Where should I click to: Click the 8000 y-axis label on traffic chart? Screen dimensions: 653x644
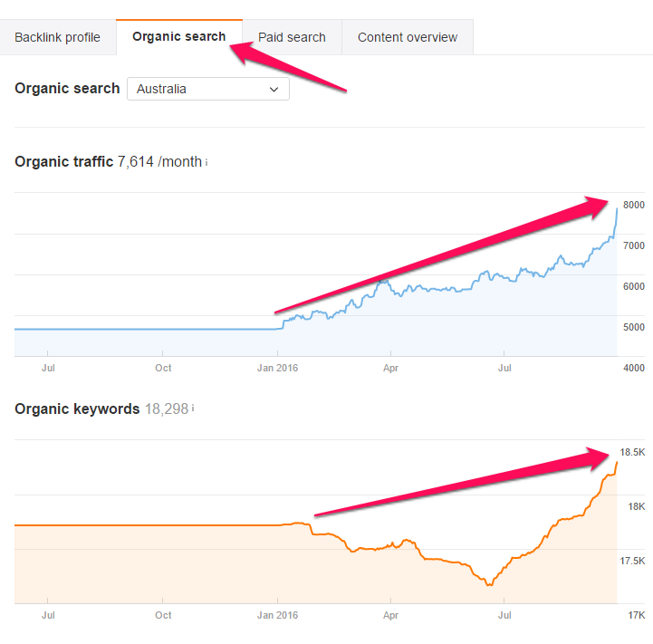[x=633, y=206]
